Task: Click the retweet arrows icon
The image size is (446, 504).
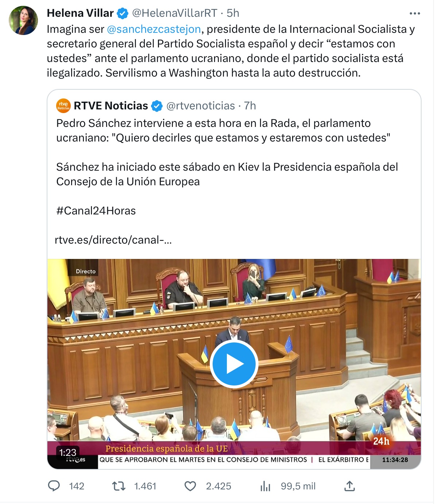Action: (119, 486)
